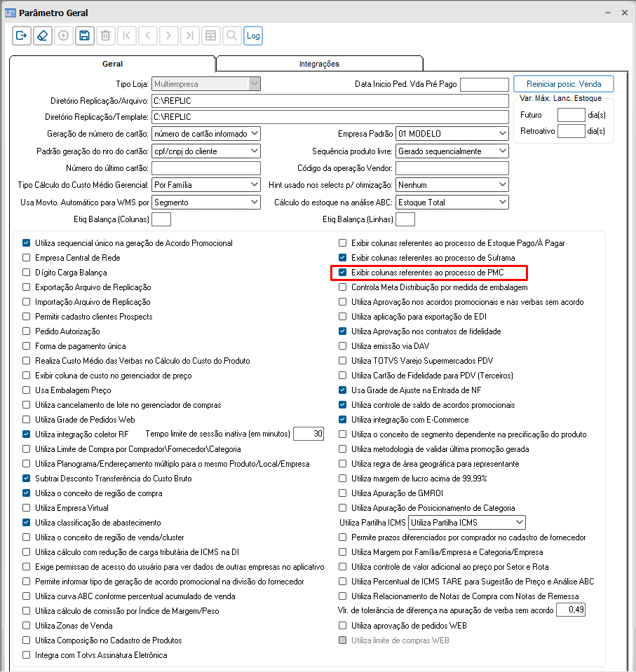The height and width of the screenshot is (672, 636).
Task: Enable Dígito Carga Balança checkbox
Action: 26,272
